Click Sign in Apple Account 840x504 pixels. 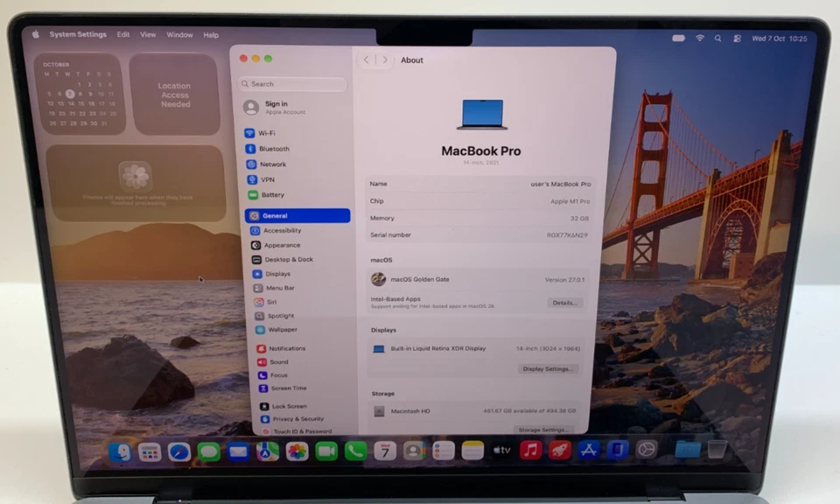[x=274, y=108]
